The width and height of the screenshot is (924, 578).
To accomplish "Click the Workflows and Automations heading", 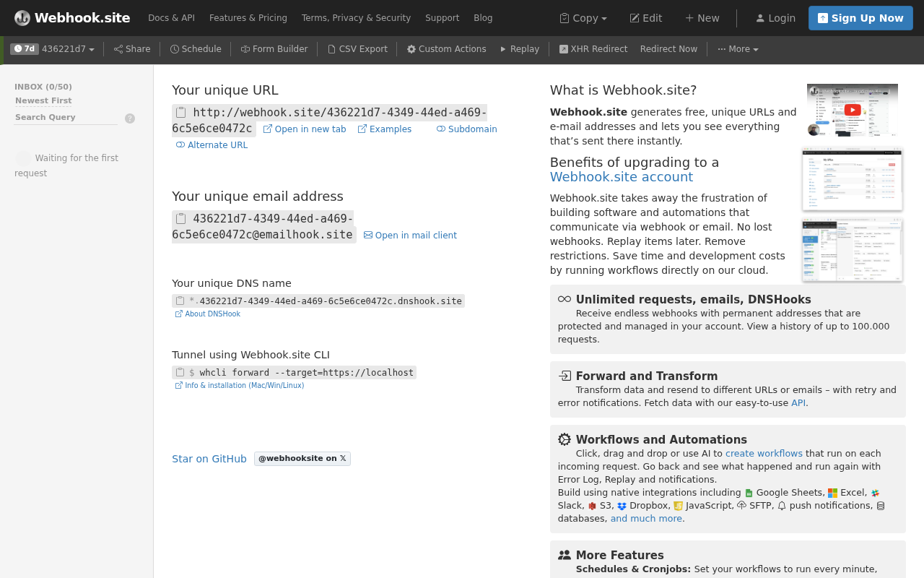I will click(661, 440).
